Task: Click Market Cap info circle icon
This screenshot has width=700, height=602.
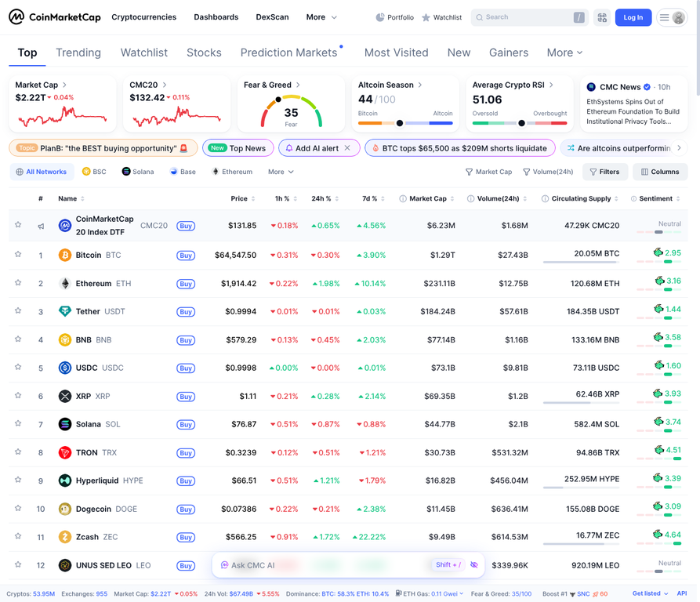Action: click(403, 198)
